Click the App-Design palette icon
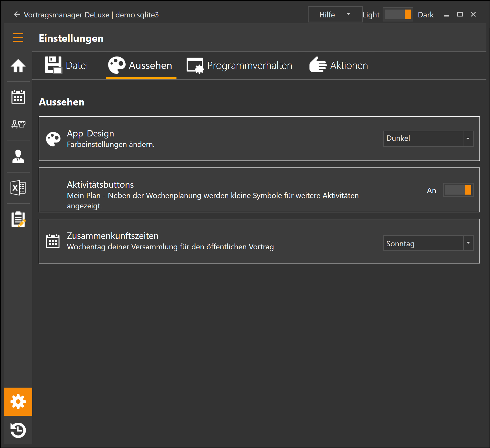Image resolution: width=490 pixels, height=448 pixels. pyautogui.click(x=53, y=139)
